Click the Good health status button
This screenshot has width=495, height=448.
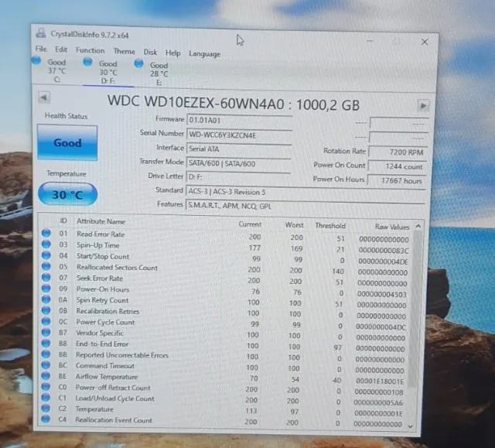point(67,142)
